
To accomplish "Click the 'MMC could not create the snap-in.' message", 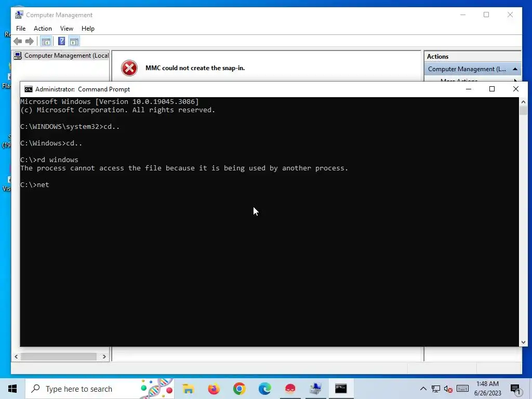I will pos(195,68).
